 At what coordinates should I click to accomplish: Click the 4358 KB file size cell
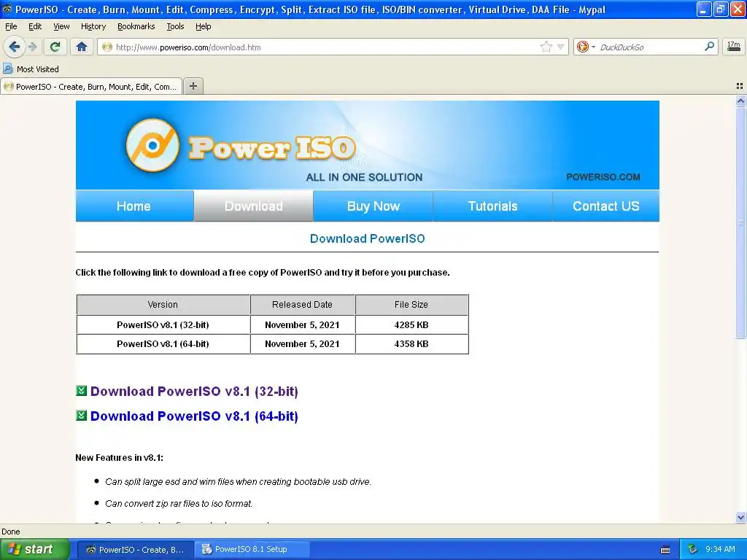(411, 344)
